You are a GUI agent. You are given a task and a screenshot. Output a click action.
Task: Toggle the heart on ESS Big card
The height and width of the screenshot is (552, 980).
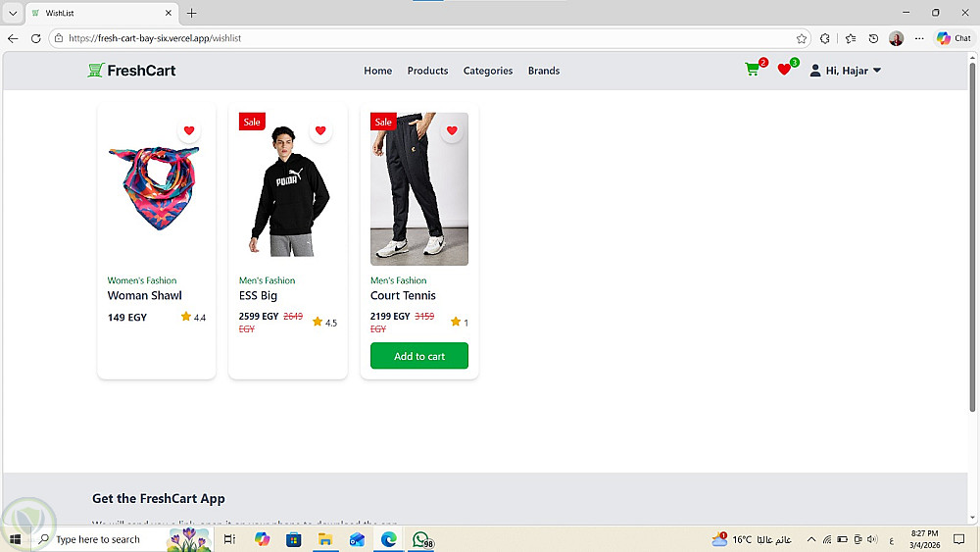point(320,130)
